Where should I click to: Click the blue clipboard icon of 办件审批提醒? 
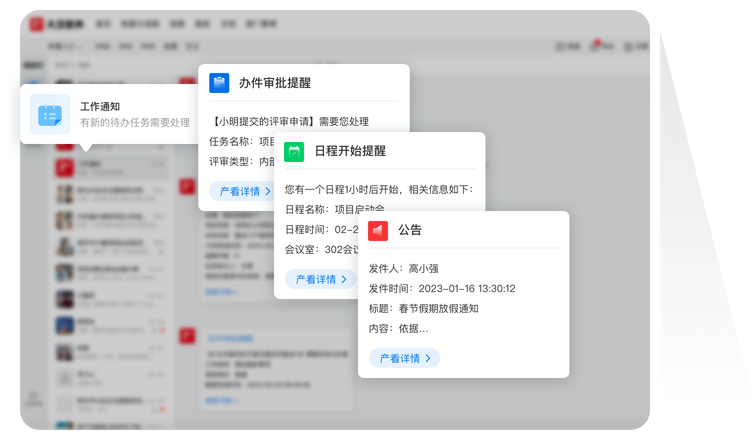[x=219, y=83]
